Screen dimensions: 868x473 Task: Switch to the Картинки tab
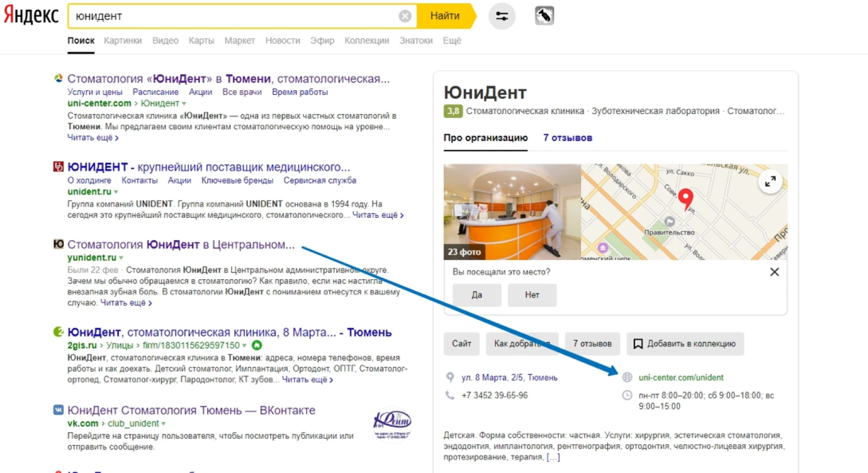(x=123, y=41)
